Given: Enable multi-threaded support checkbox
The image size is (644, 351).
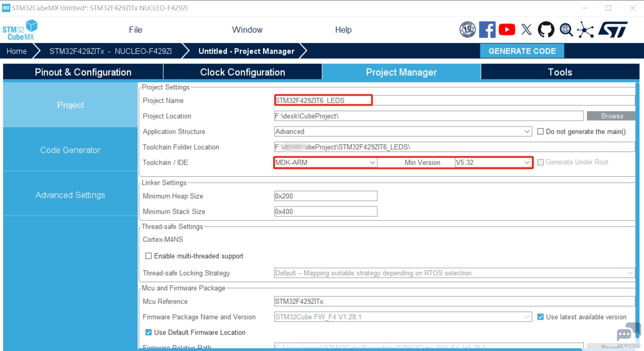Looking at the screenshot, I should tap(149, 256).
